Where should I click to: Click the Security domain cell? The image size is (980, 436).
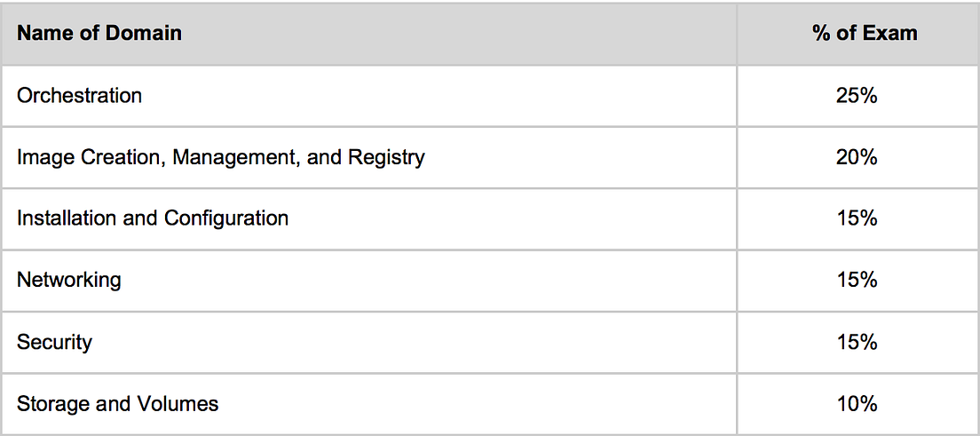point(368,342)
